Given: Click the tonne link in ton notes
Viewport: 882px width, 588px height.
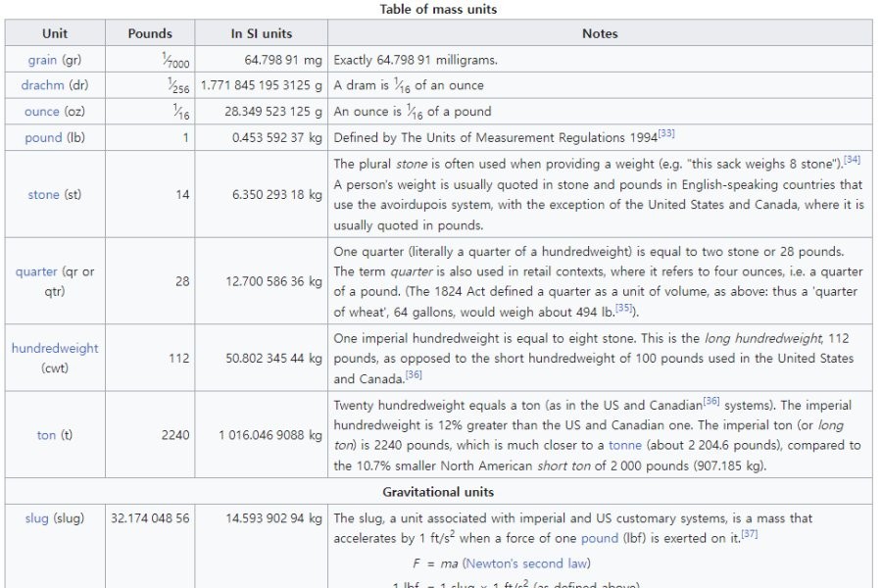Looking at the screenshot, I should (625, 445).
